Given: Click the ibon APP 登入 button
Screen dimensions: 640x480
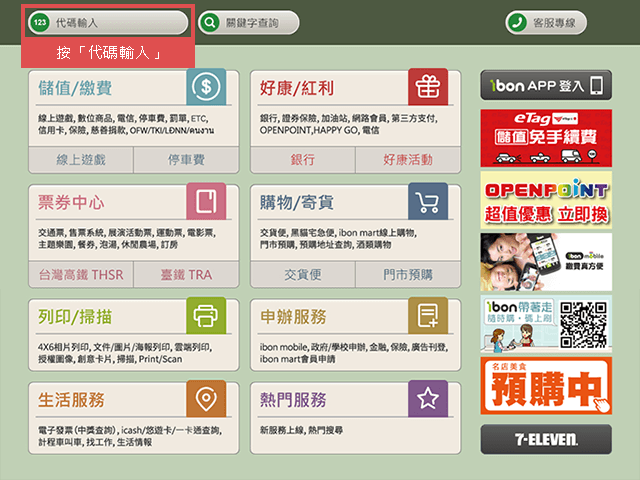Looking at the screenshot, I should 546,85.
